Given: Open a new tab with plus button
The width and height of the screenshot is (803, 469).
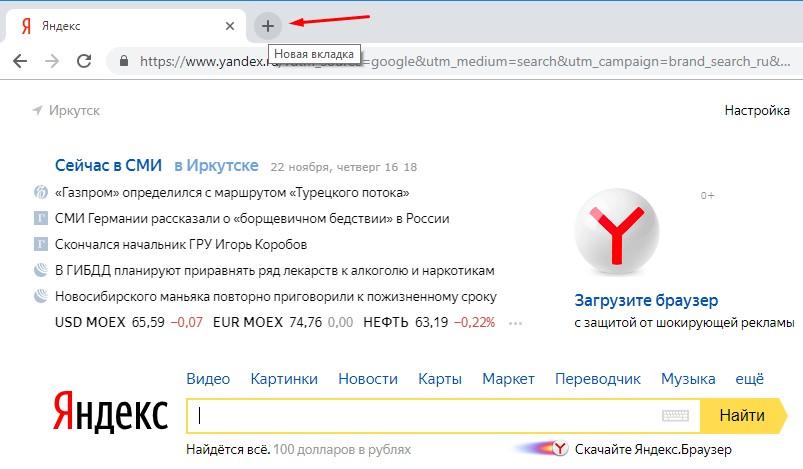Looking at the screenshot, I should click(268, 26).
